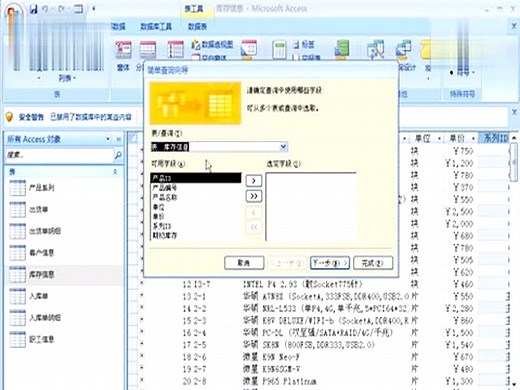Select 期初库存 in available fields list
Screen dimensions: 520x390
click(196, 235)
